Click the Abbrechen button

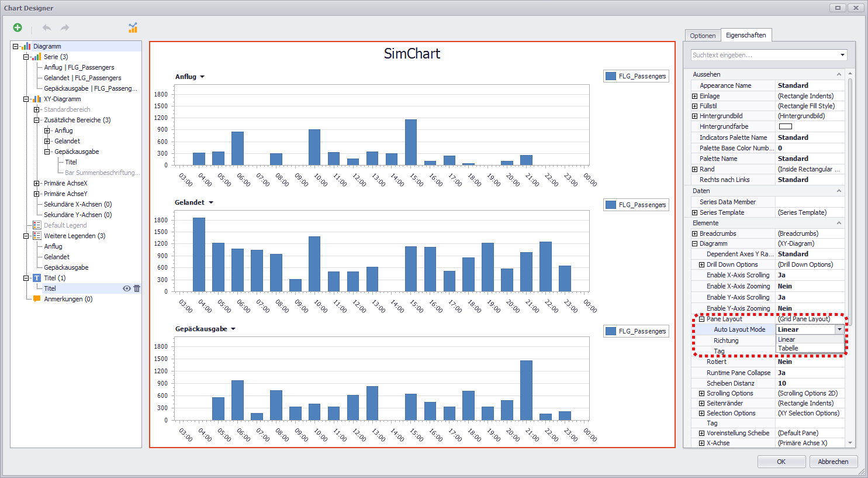tap(833, 462)
